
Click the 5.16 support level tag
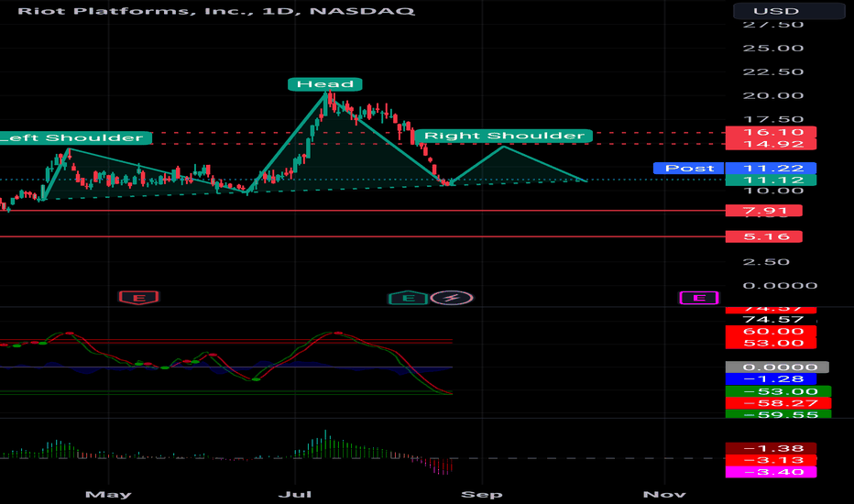763,236
